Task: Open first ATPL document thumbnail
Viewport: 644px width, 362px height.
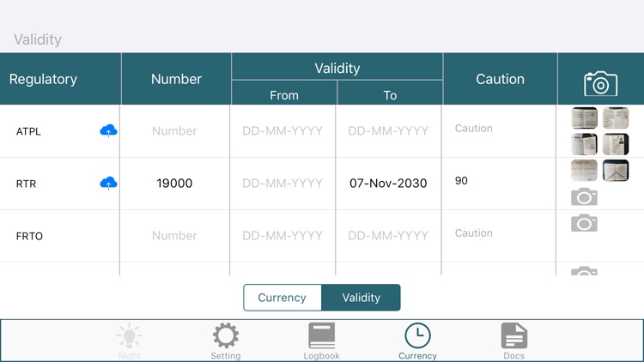Action: point(584,118)
